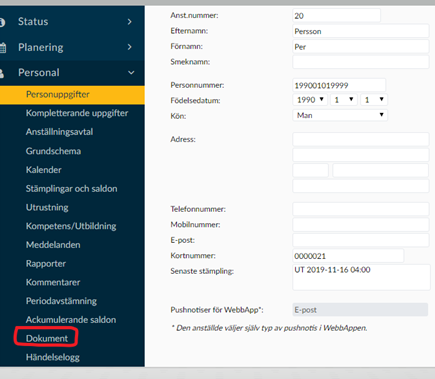The width and height of the screenshot is (435, 379).
Task: Click the info icon beside Status
Action: [2, 22]
